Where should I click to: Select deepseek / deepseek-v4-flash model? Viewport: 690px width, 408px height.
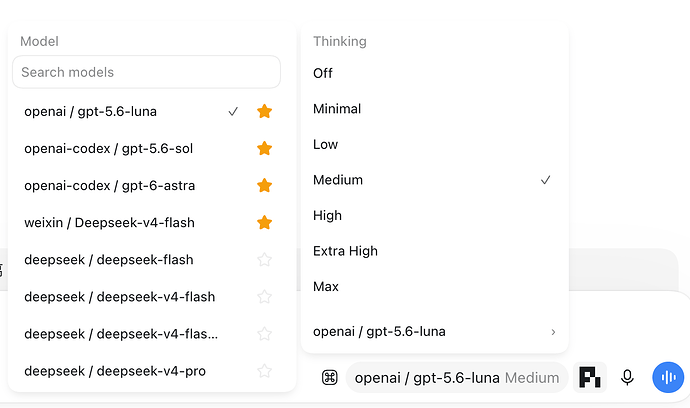[120, 297]
